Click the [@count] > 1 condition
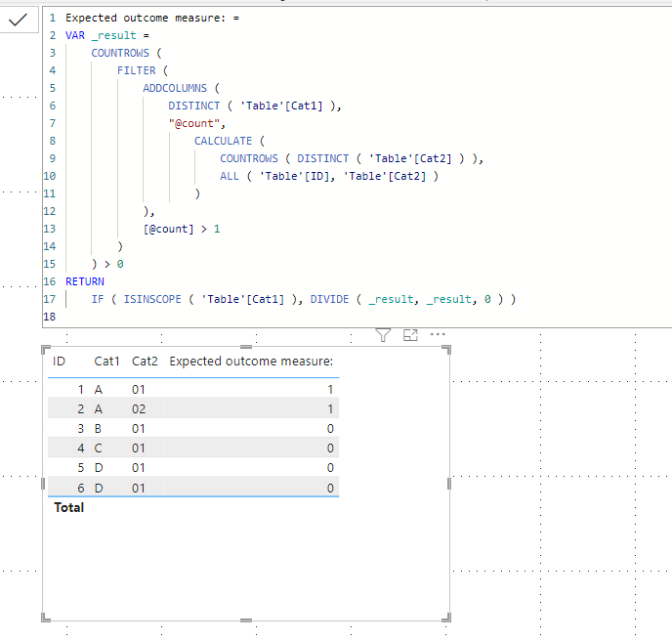This screenshot has width=672, height=640. point(182,229)
